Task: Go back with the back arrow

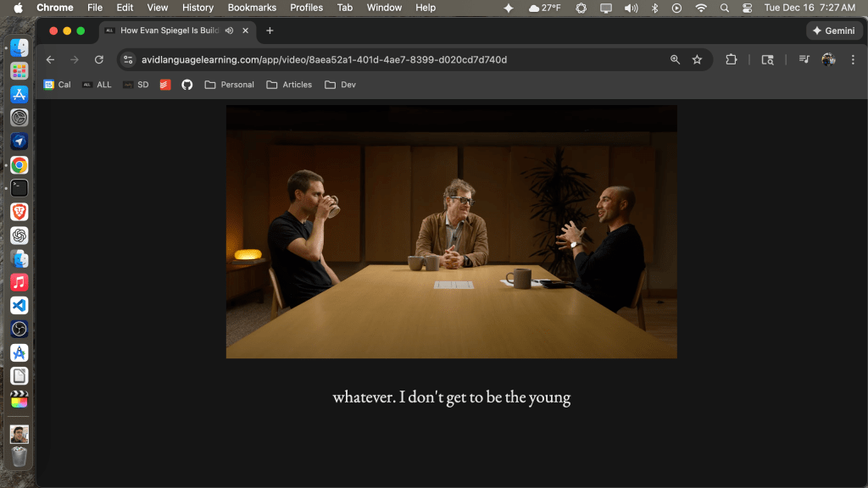Action: [50, 60]
